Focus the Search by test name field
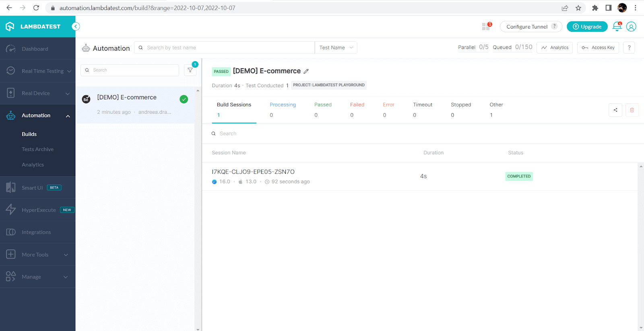Screen dimensions: 644x331 click(224, 47)
